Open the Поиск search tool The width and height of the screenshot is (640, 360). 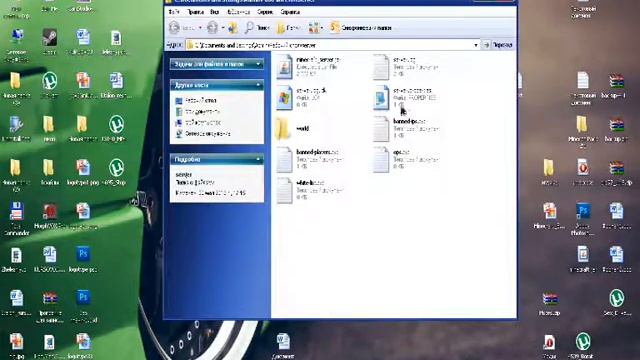(257, 28)
